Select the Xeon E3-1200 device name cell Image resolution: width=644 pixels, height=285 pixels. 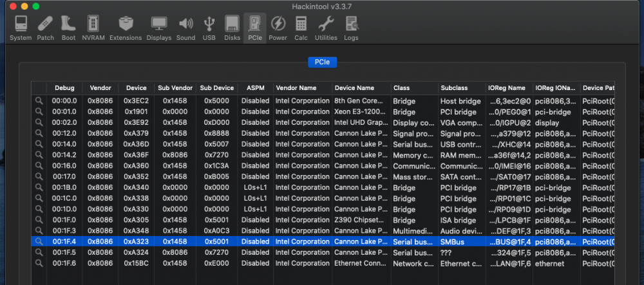pos(361,111)
